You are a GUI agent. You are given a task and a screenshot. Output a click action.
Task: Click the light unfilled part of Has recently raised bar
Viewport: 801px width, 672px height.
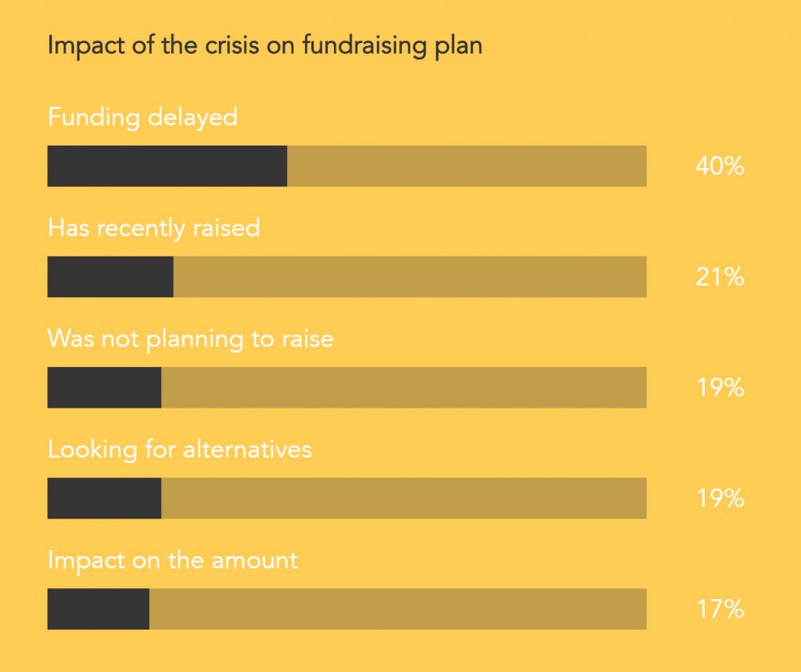click(410, 277)
